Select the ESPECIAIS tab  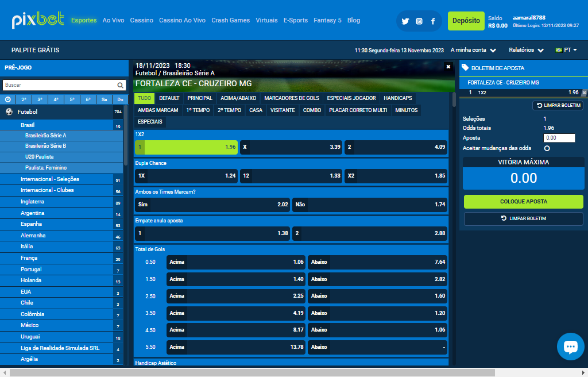click(150, 122)
